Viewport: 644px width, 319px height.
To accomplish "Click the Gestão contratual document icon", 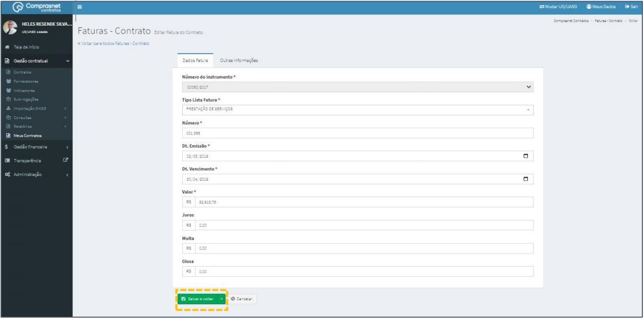I will coord(7,61).
